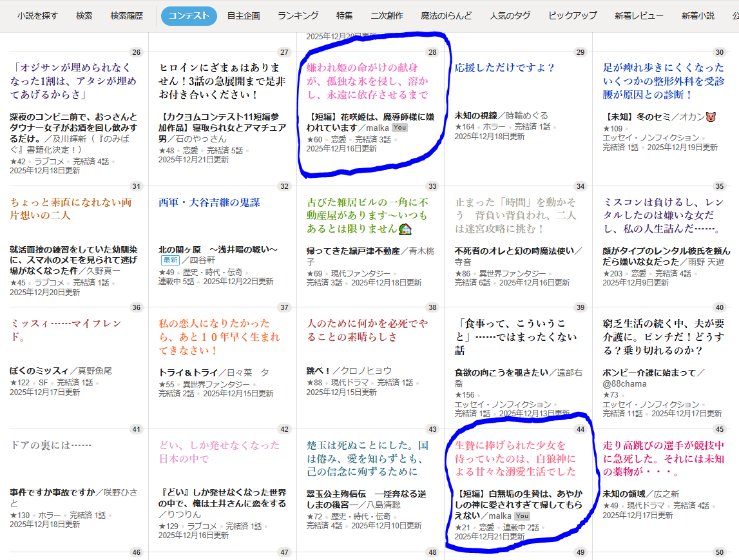This screenshot has width=739, height=560.
Task: Open 検索履歴 in the top navigation
Action: 126,15
